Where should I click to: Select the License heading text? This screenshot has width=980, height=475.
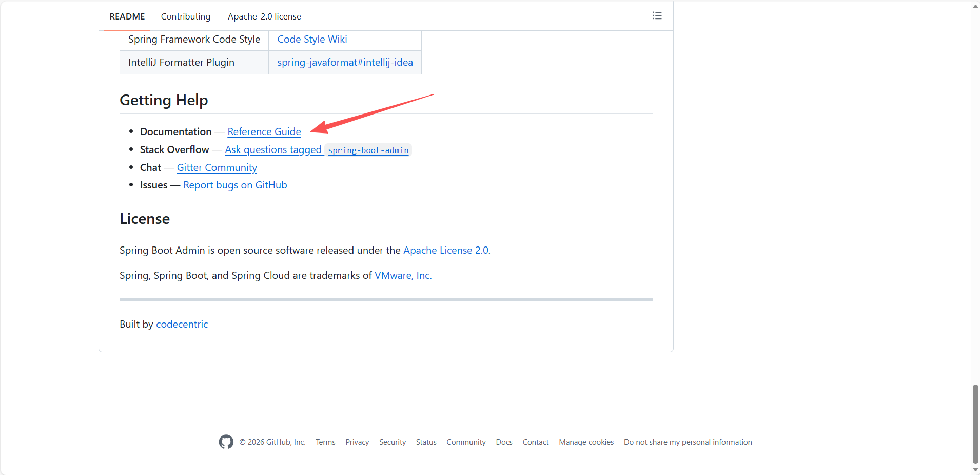click(x=145, y=219)
